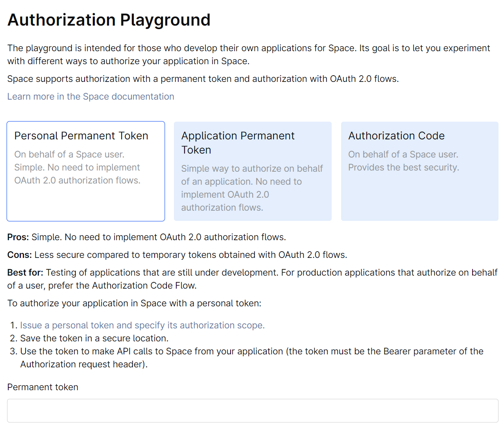Click the Authorization Playground heading
The height and width of the screenshot is (428, 504).
tap(109, 20)
